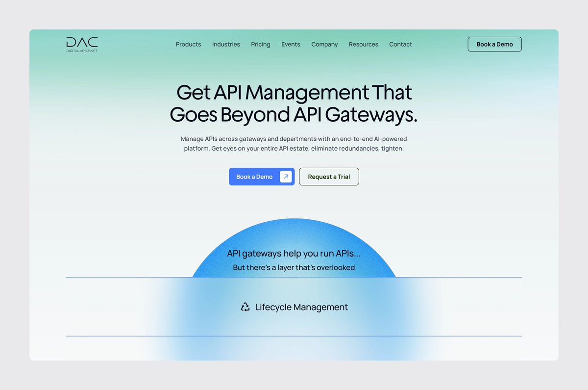The height and width of the screenshot is (390, 588).
Task: Click the paragraph starting 'Manage APIs across gateways'
Action: tap(294, 144)
